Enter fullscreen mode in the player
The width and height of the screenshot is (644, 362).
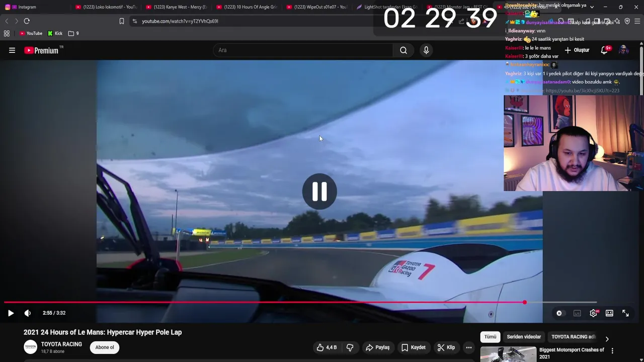pyautogui.click(x=625, y=313)
